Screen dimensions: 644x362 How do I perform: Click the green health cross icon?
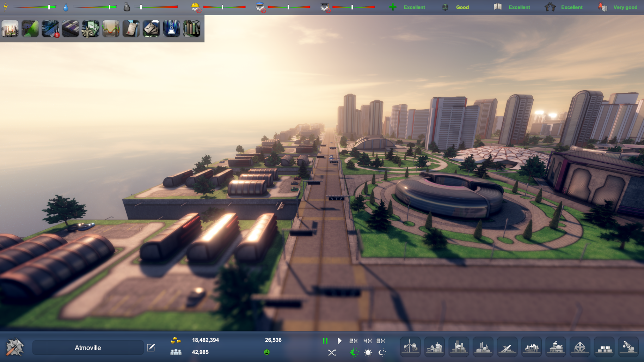(x=393, y=7)
